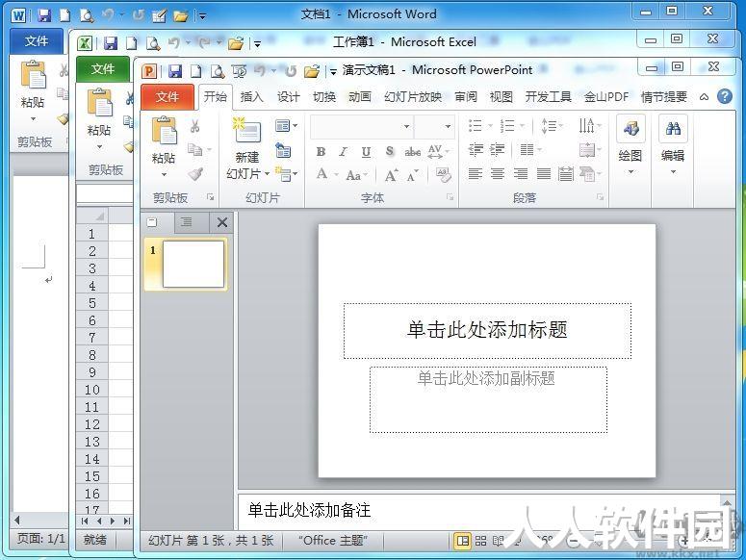Switch to Slide Sorter view icon
This screenshot has width=746, height=560.
tap(480, 541)
